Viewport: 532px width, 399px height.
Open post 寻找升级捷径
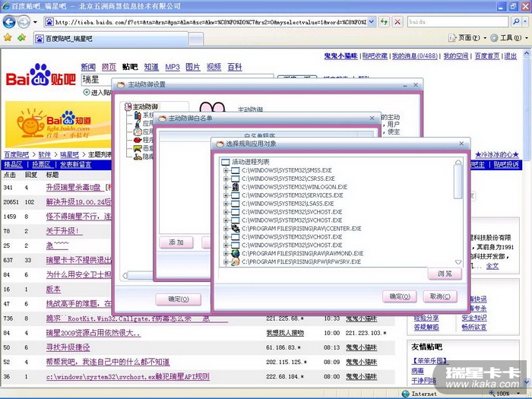click(x=68, y=347)
